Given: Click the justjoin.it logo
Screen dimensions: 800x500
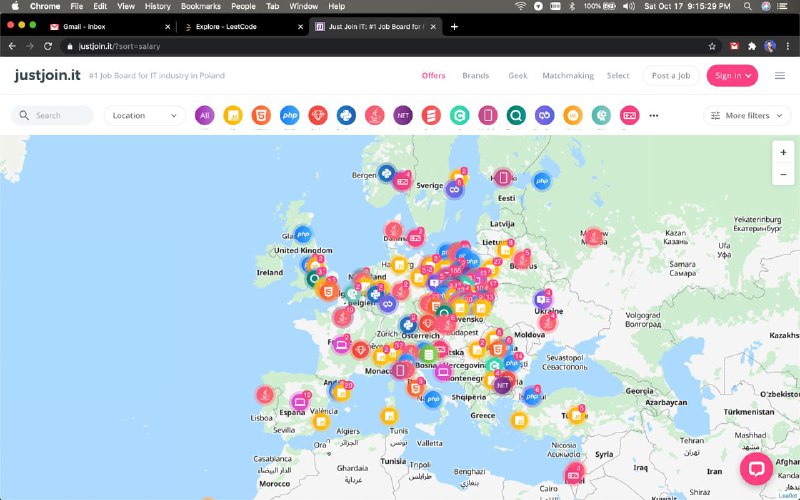Looking at the screenshot, I should [47, 75].
